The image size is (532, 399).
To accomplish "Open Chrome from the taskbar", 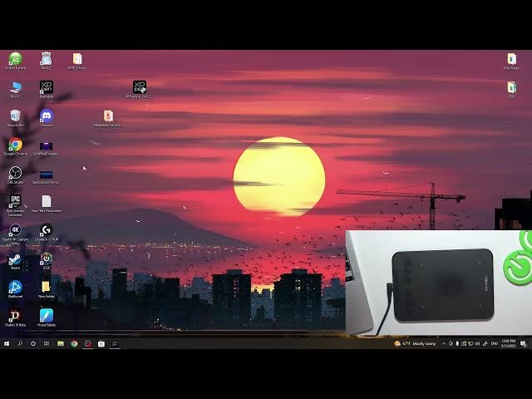I will [x=74, y=343].
